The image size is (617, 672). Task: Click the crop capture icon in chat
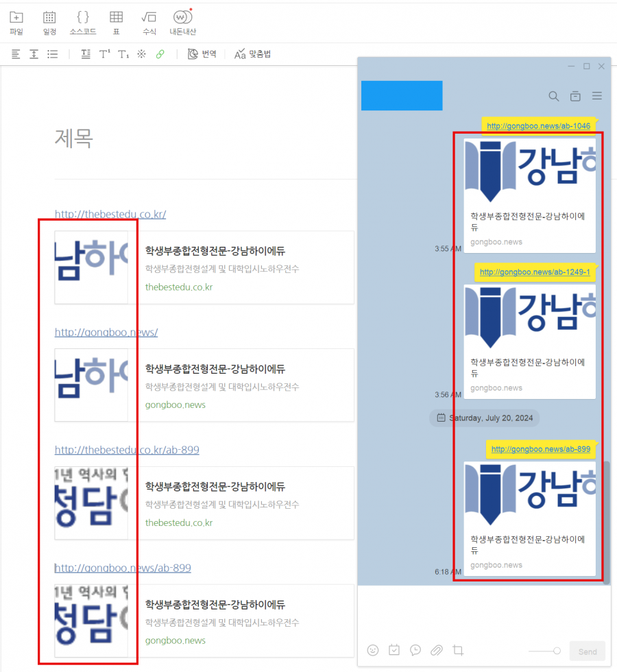(x=458, y=650)
